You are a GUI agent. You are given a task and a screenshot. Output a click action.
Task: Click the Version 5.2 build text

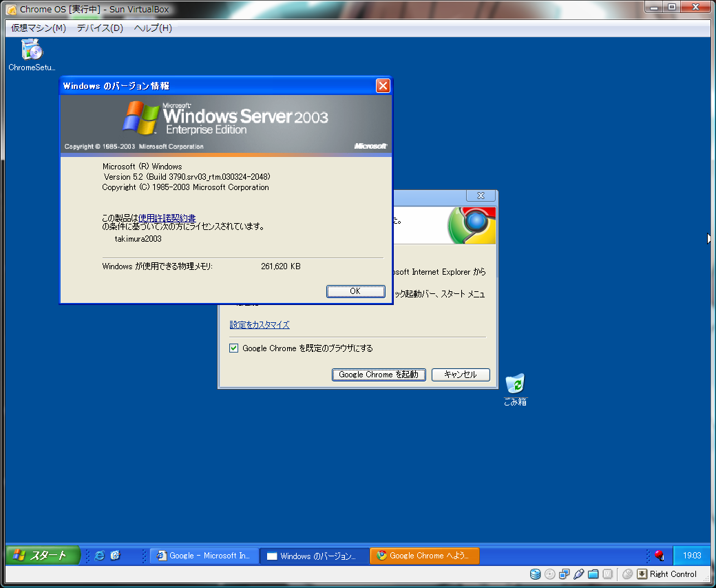click(x=187, y=177)
